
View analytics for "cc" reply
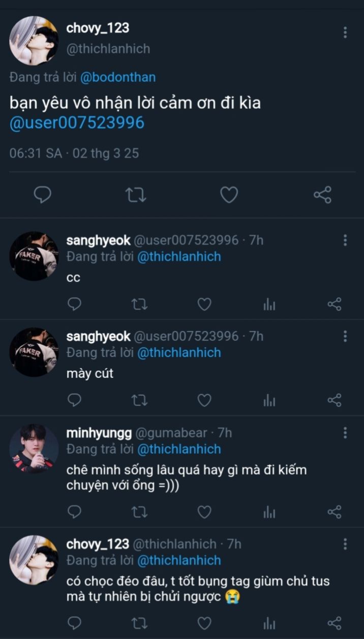pyautogui.click(x=269, y=304)
